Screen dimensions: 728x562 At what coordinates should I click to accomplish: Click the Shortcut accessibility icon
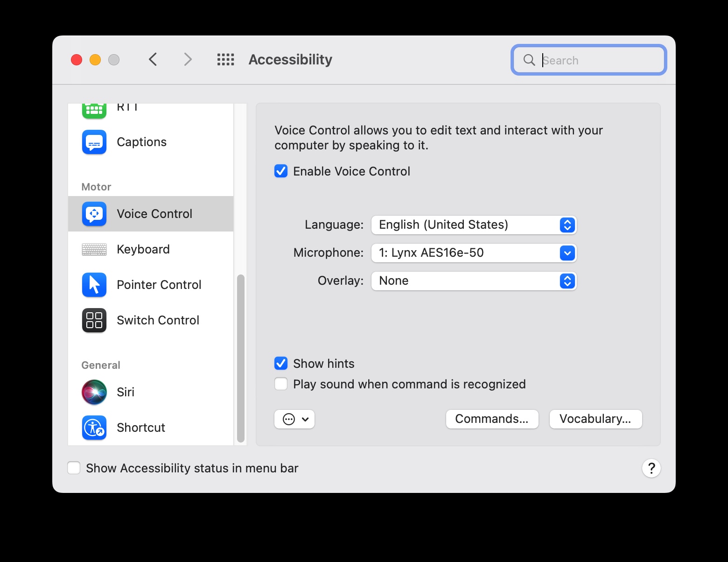94,428
